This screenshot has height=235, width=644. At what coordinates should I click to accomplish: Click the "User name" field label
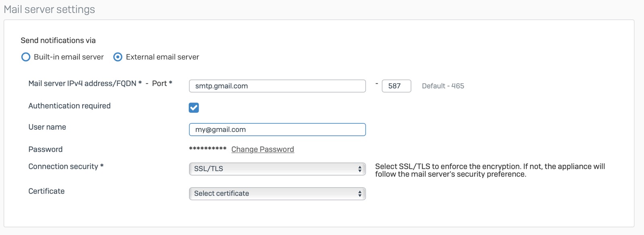pyautogui.click(x=47, y=127)
